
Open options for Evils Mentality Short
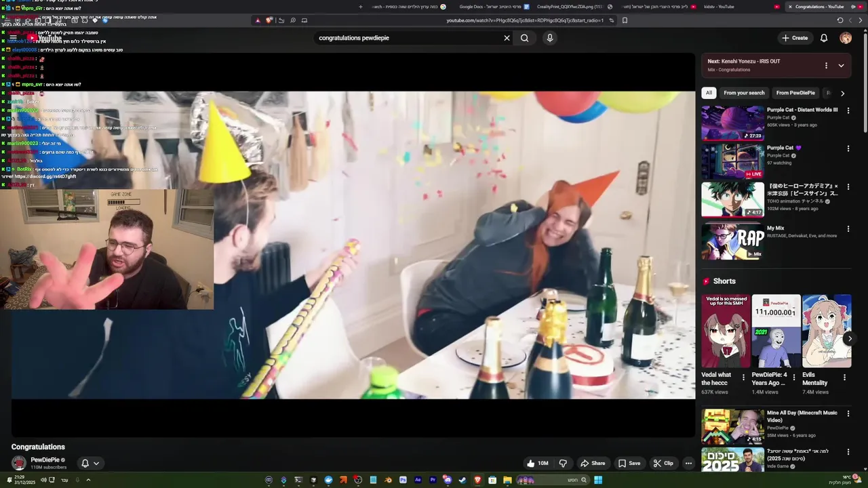(x=844, y=378)
